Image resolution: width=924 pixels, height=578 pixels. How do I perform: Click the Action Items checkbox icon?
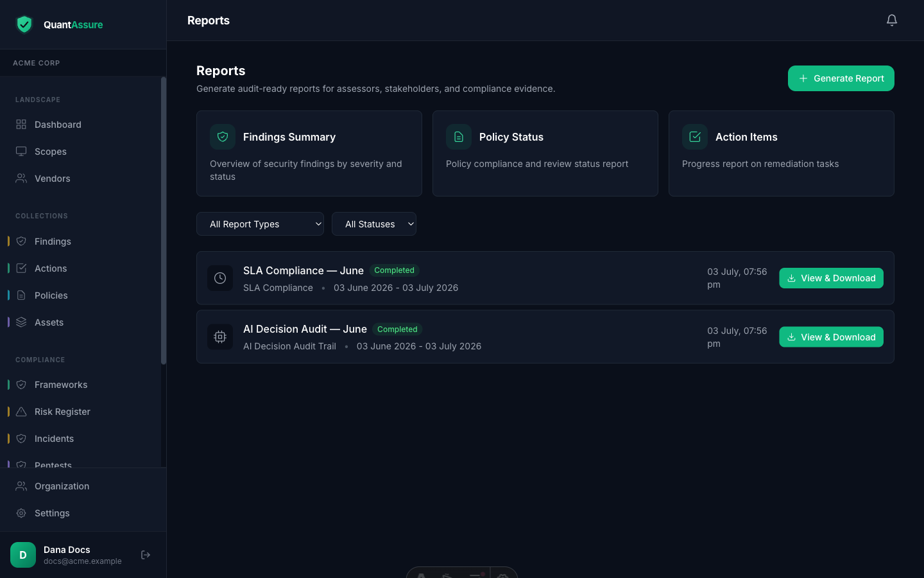(x=695, y=137)
